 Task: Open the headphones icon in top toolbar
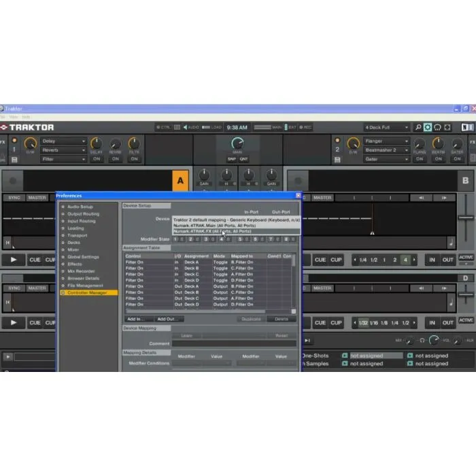(x=439, y=127)
